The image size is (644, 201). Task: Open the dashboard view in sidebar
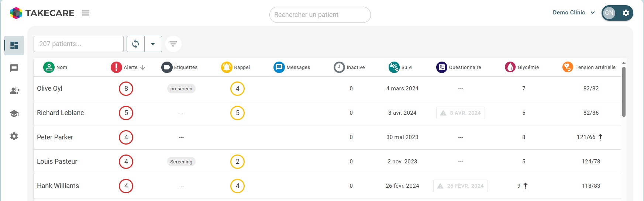tap(14, 45)
